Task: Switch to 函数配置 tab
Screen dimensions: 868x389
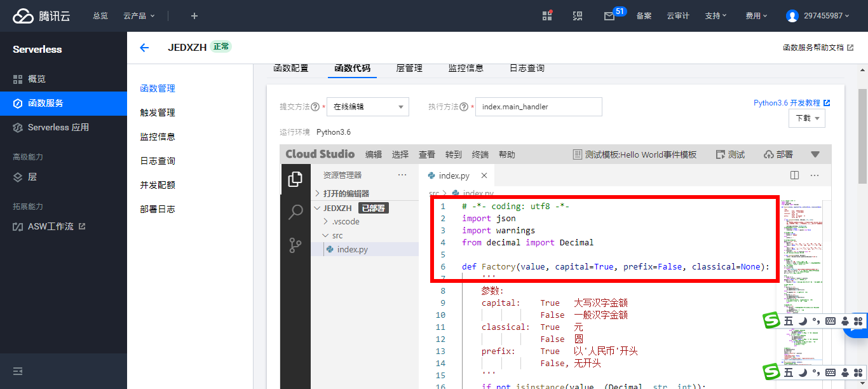Action: 290,68
